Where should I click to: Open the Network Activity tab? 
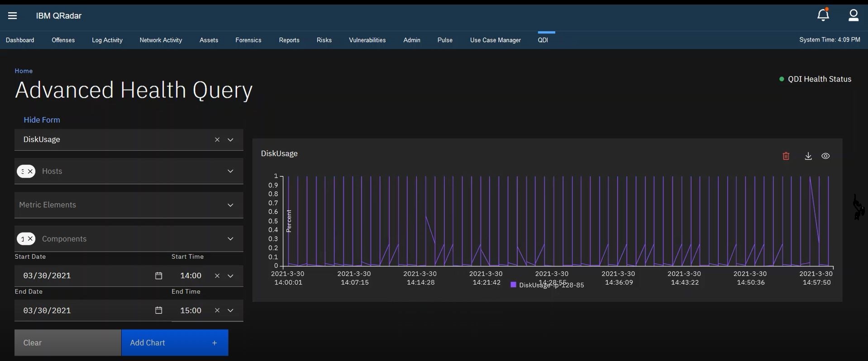(161, 40)
